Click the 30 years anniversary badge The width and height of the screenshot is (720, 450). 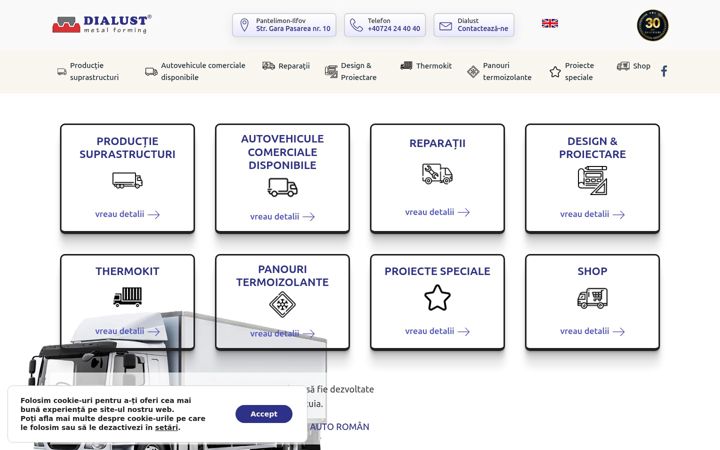(x=652, y=25)
